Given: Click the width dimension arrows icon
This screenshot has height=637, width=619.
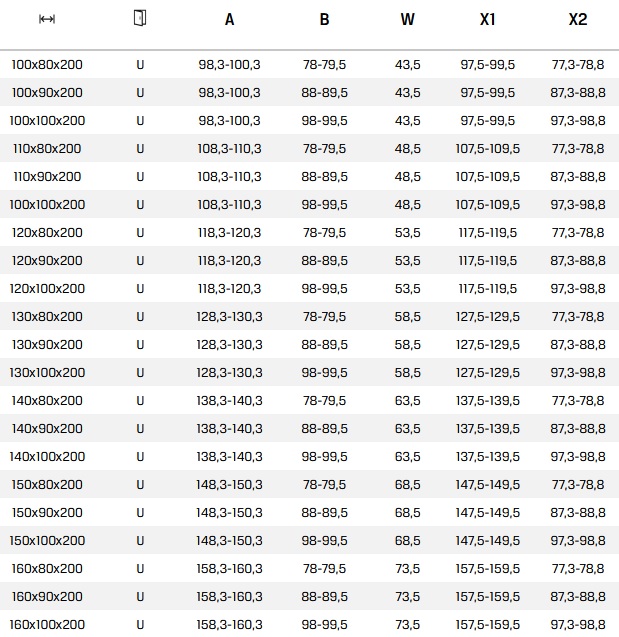Looking at the screenshot, I should point(47,19).
